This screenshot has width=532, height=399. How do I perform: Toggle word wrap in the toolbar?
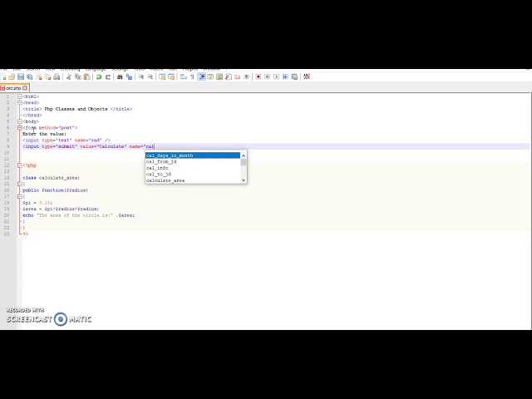click(183, 77)
